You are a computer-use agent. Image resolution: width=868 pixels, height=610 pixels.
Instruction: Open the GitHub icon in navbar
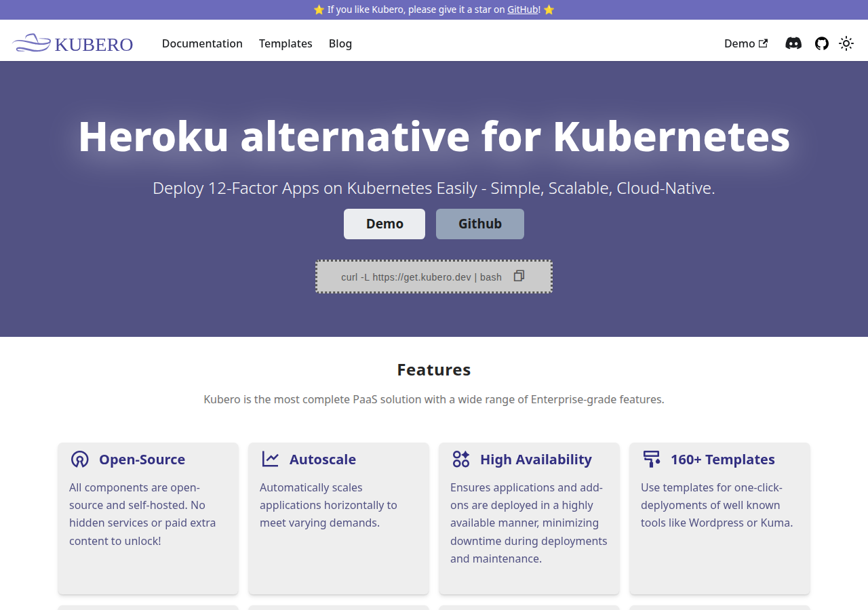coord(822,43)
